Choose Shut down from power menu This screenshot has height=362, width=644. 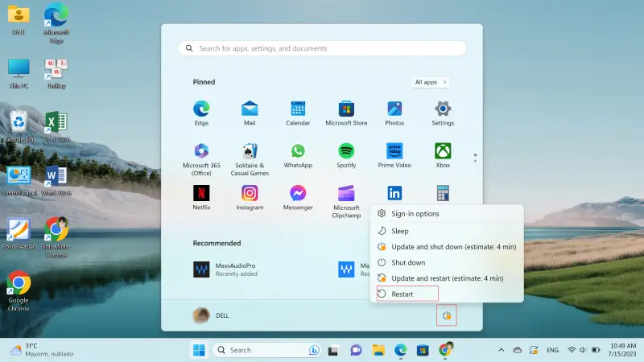(x=447, y=263)
